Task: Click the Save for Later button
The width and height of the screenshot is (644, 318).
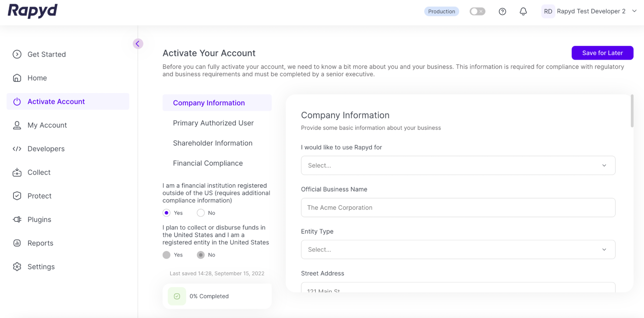Action: point(602,53)
